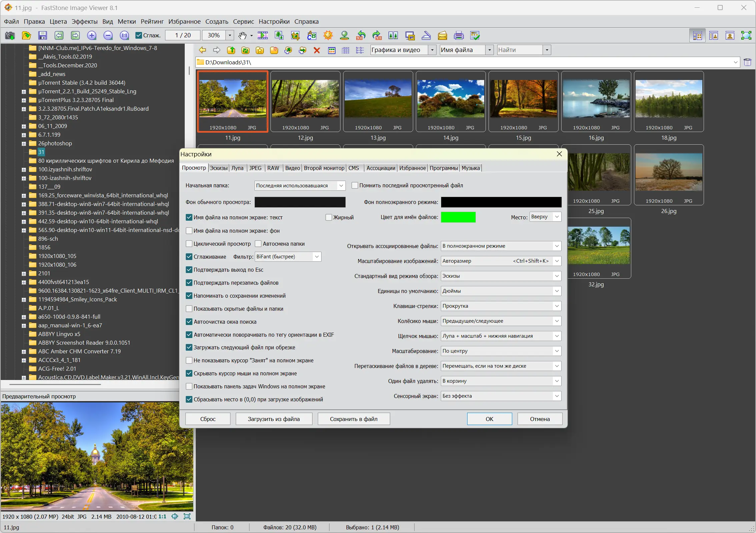Click the Print icon on the toolbar
The image size is (756, 533).
458,35
